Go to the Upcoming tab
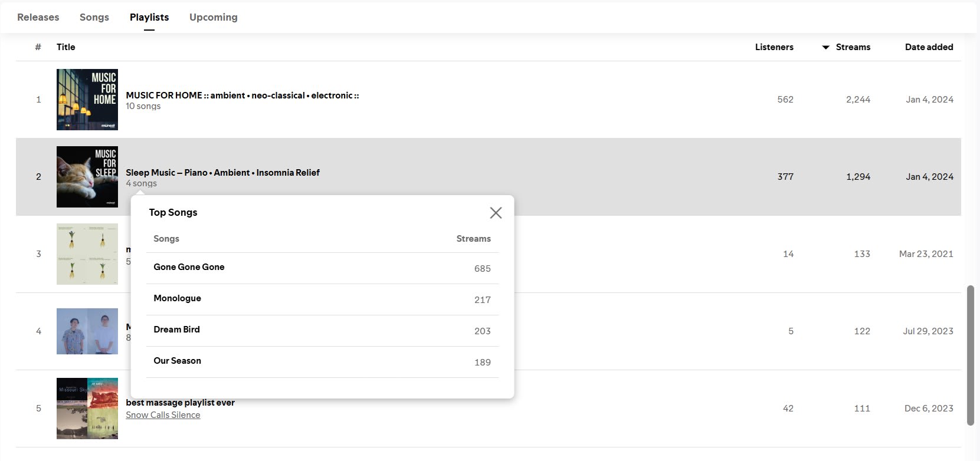Viewport: 980px width, 461px height. point(214,17)
